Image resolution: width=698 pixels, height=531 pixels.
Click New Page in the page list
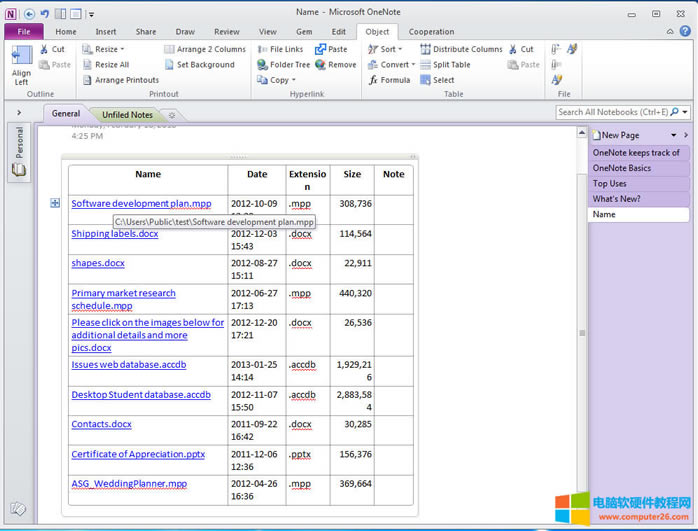(621, 135)
